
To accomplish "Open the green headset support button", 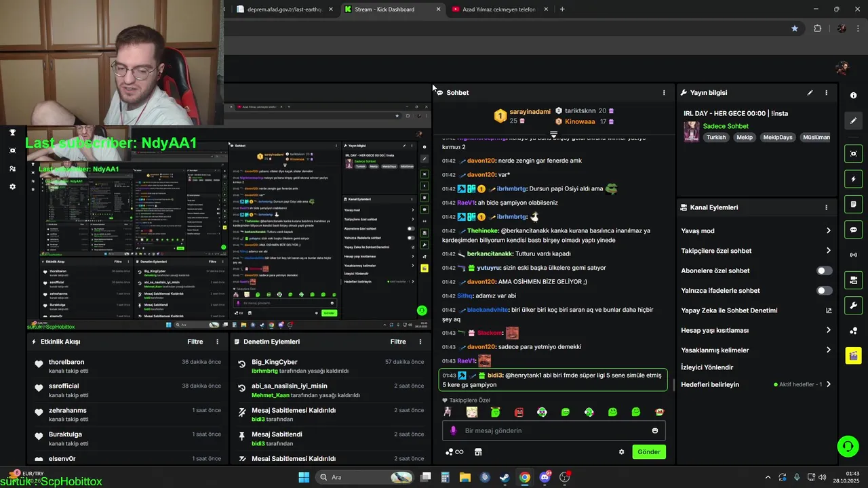I will coord(848,446).
